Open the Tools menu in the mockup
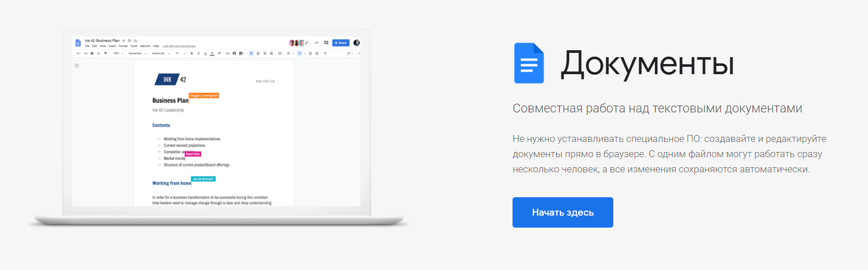The width and height of the screenshot is (868, 270). point(134,46)
